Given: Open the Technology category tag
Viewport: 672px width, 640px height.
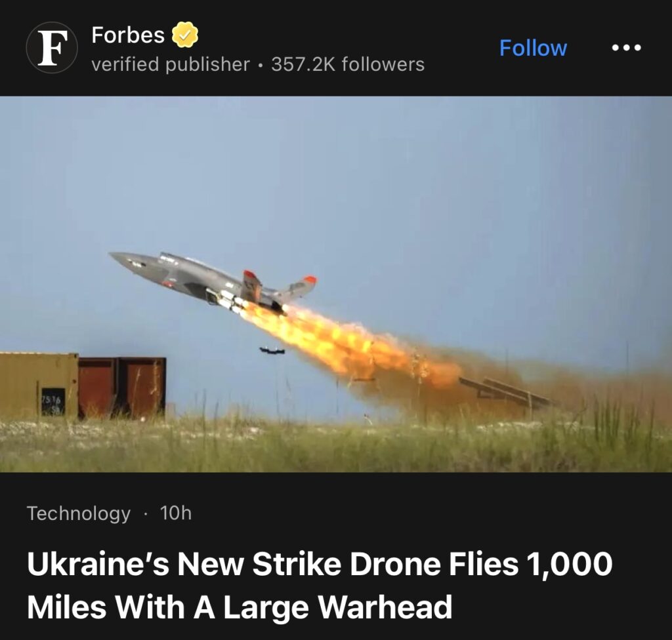Looking at the screenshot, I should [79, 513].
